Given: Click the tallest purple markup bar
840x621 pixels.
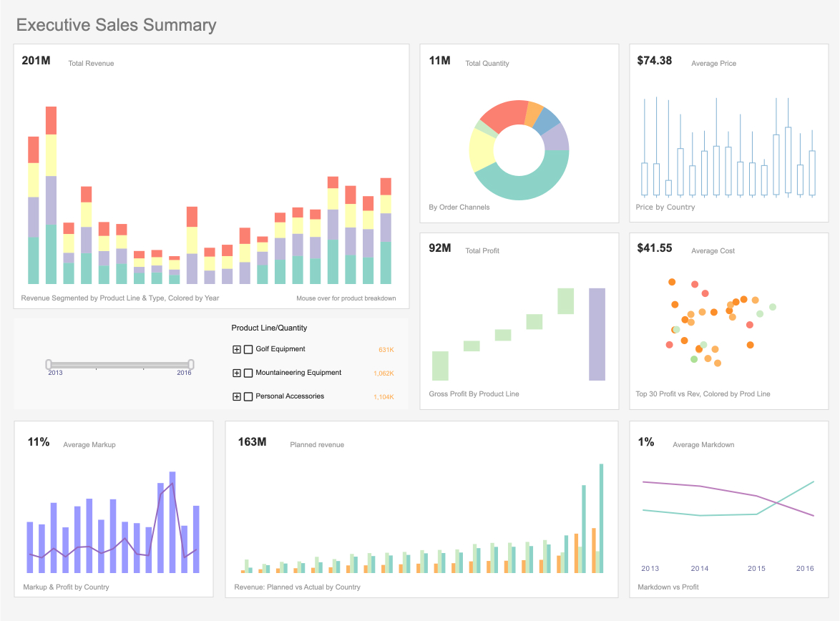Looking at the screenshot, I should click(172, 522).
